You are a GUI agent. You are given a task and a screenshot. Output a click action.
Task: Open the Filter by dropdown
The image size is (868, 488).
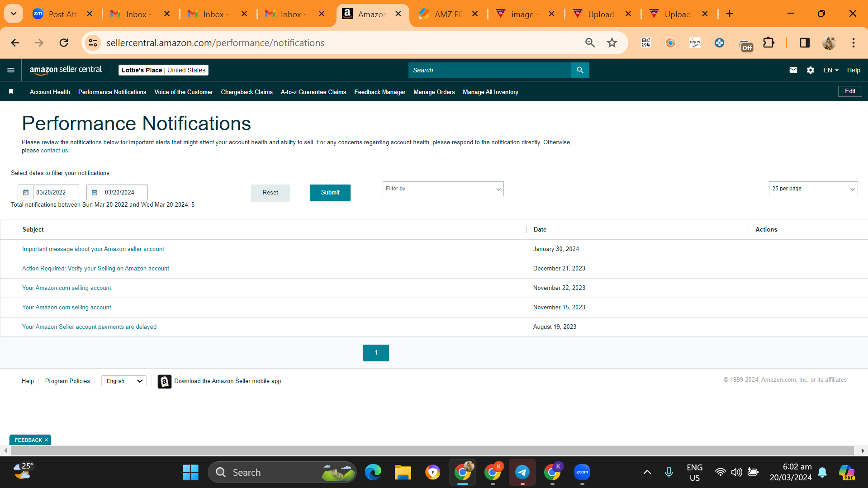[443, 189]
